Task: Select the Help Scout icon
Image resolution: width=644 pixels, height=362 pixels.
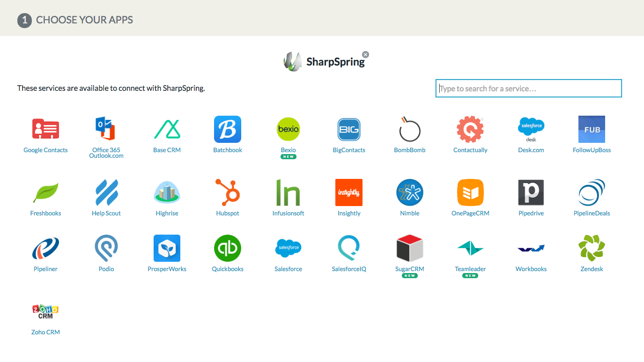Action: coord(106,192)
